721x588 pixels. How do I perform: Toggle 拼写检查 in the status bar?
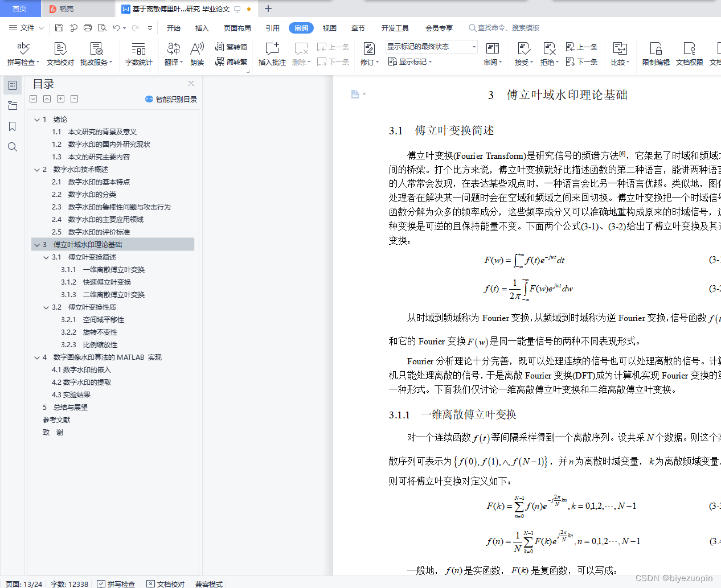click(x=116, y=583)
